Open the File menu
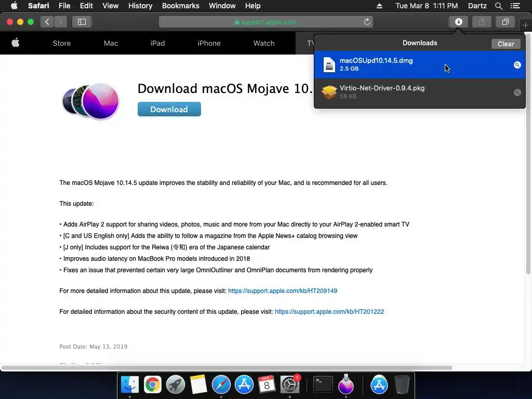The width and height of the screenshot is (532, 399). [64, 6]
